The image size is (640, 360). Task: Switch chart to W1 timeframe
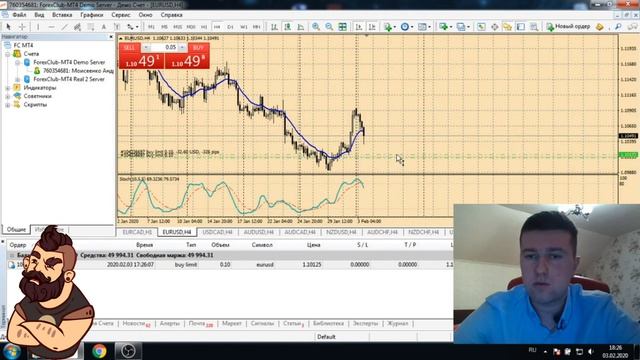point(244,27)
